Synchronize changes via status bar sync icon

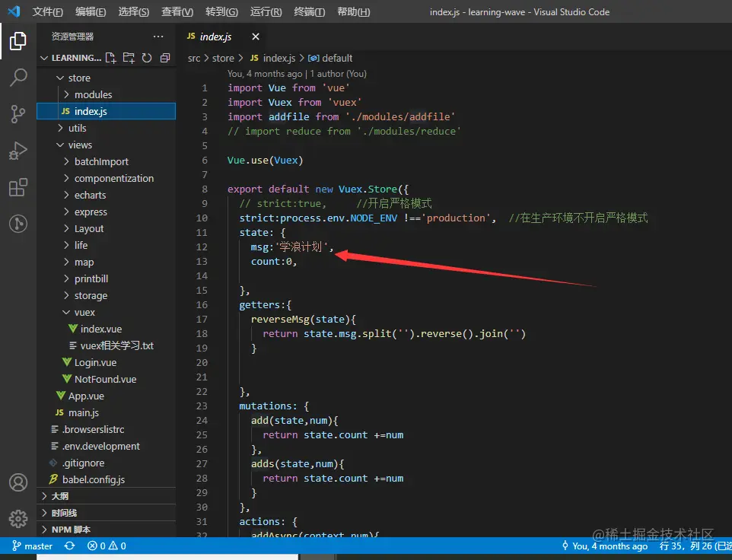pos(69,546)
